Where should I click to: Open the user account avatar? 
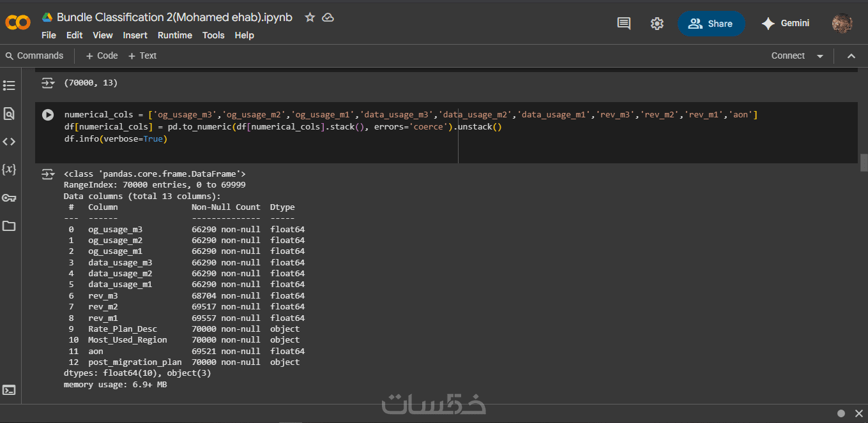(x=842, y=24)
